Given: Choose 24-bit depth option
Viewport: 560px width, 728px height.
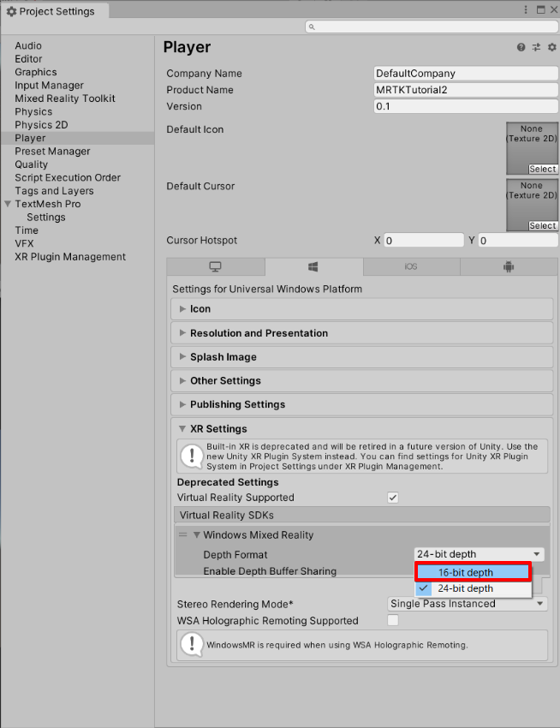Looking at the screenshot, I should 474,588.
